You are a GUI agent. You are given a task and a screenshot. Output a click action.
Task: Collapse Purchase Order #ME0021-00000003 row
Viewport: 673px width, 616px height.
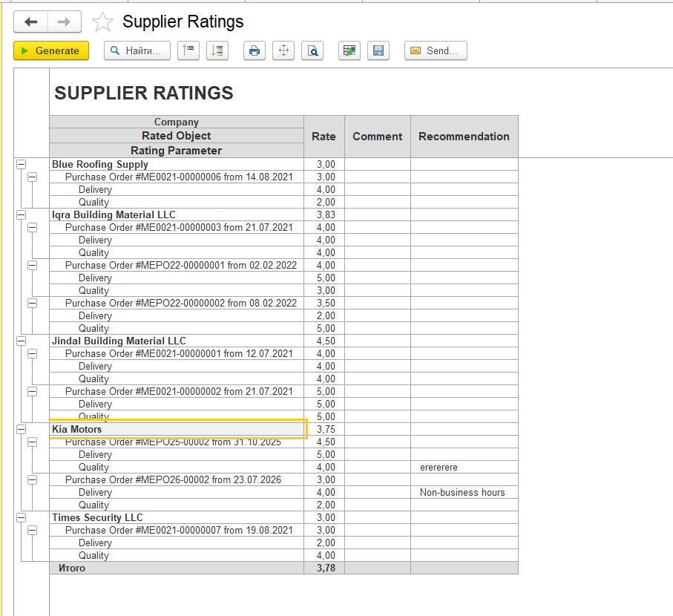point(32,228)
